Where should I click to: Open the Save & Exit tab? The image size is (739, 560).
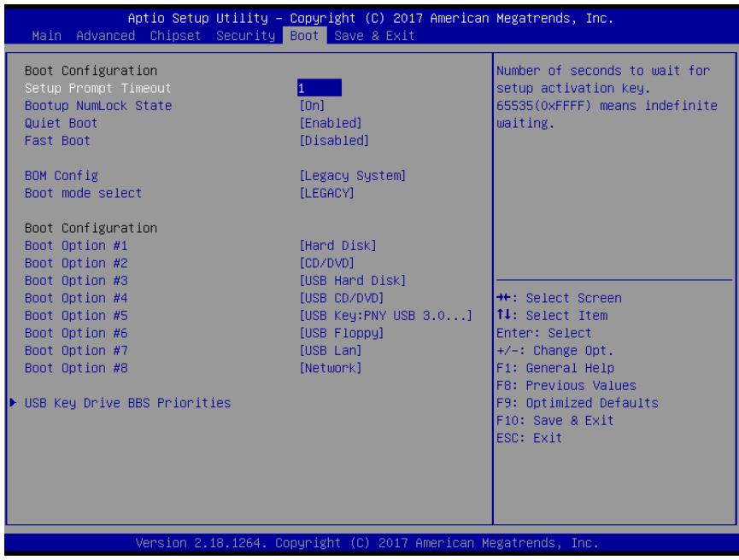pos(374,36)
